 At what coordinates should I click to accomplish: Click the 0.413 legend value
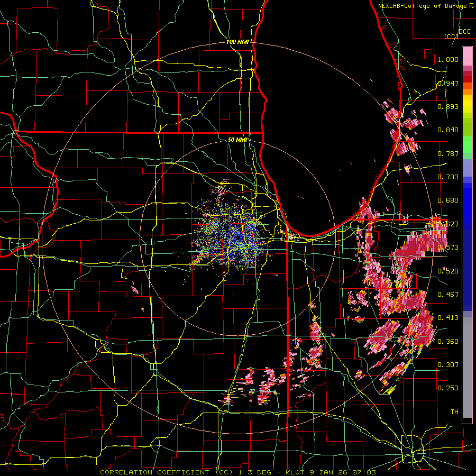pyautogui.click(x=448, y=318)
